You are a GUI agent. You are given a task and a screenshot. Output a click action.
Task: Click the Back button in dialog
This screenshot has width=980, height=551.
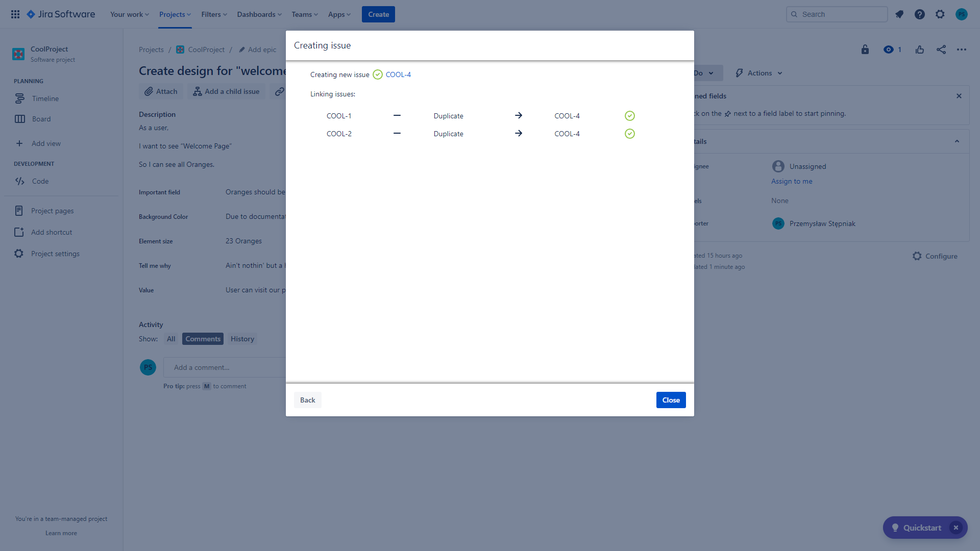(307, 400)
